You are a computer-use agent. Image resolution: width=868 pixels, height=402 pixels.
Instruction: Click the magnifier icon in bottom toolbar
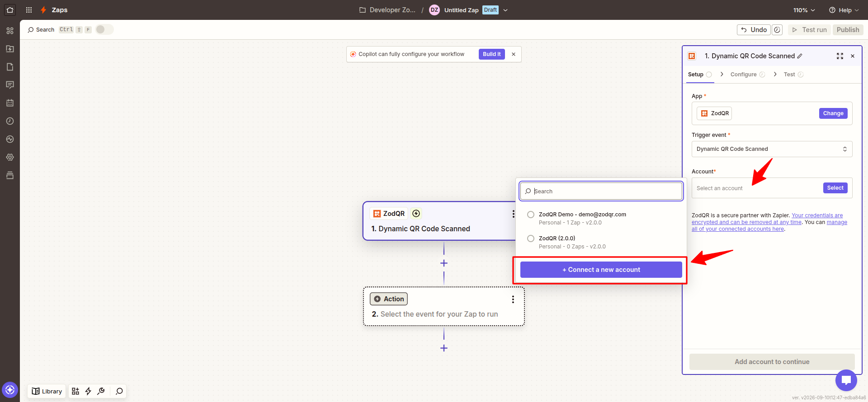pyautogui.click(x=119, y=391)
